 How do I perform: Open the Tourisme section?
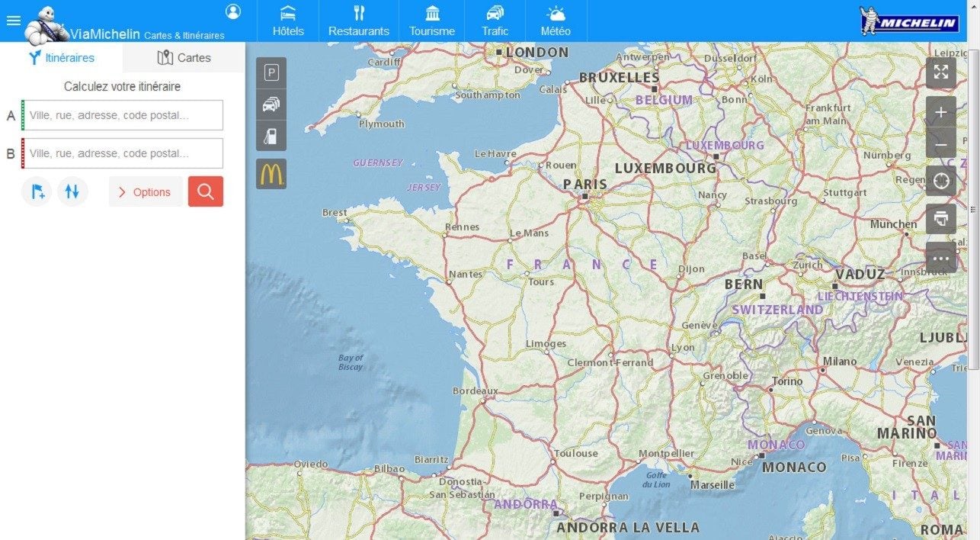432,21
